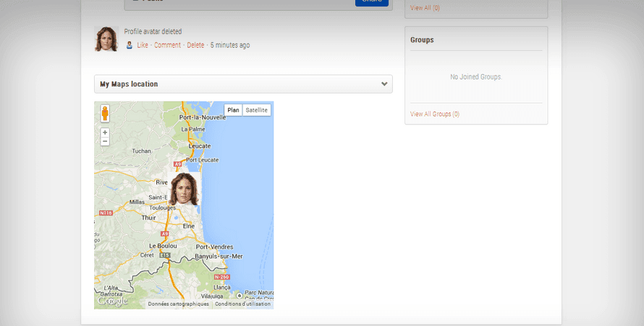The width and height of the screenshot is (644, 326).
Task: Open the profile avatar thumbnail in activity
Action: [x=106, y=39]
